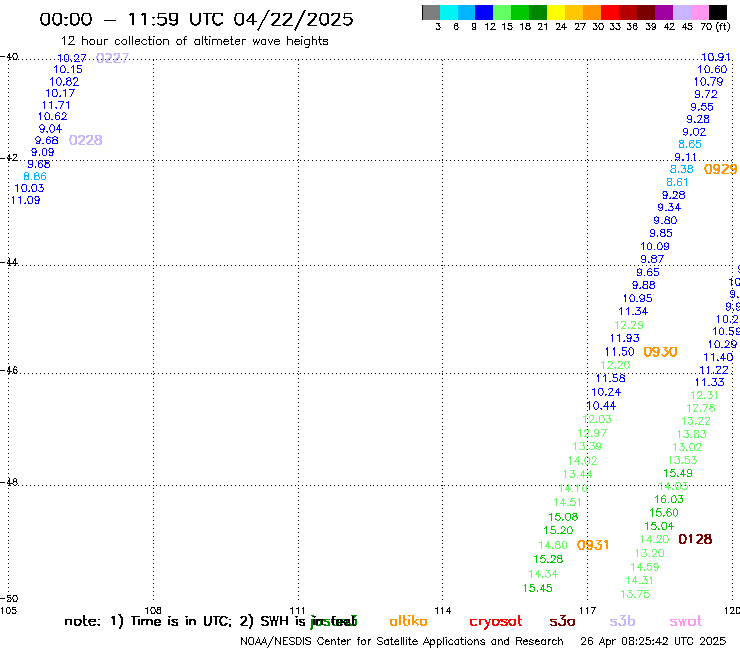The image size is (740, 650).
Task: Select the orange time stamp 0930
Action: 660,352
